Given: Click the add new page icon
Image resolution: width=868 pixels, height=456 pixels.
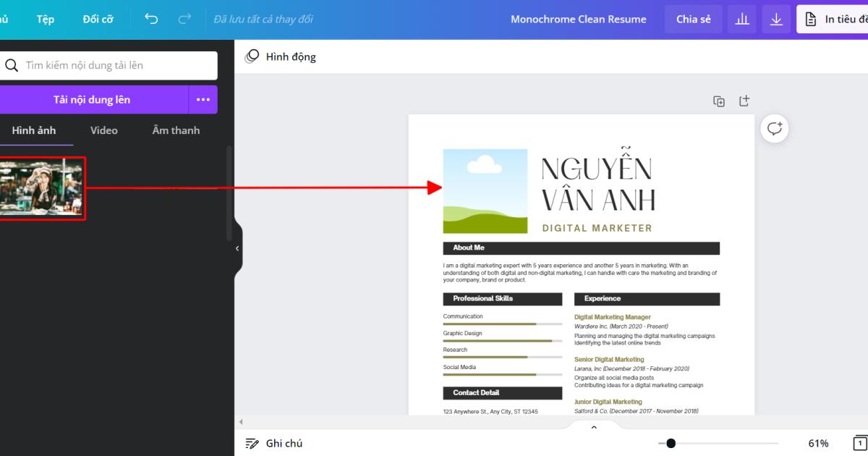Looking at the screenshot, I should point(744,101).
